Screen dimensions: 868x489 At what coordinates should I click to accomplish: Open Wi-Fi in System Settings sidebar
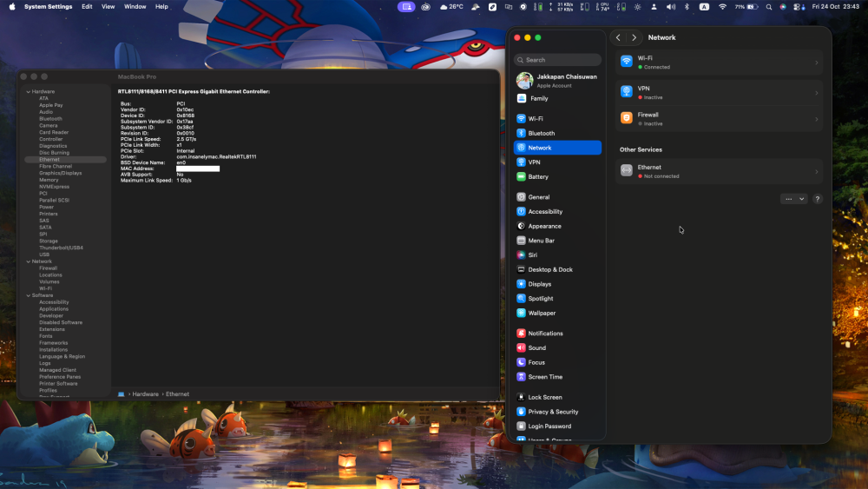[557, 118]
